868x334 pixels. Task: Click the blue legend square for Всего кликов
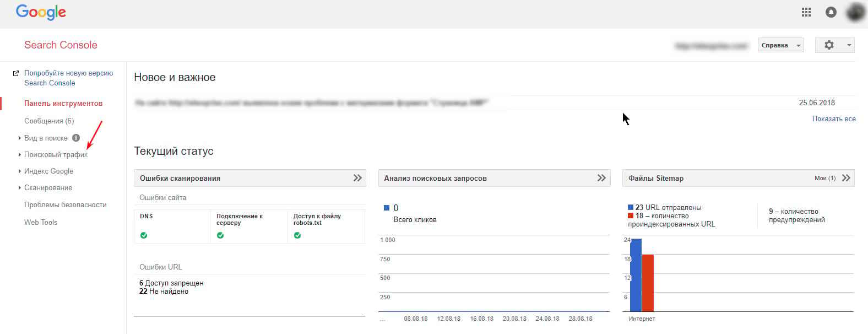coord(387,208)
